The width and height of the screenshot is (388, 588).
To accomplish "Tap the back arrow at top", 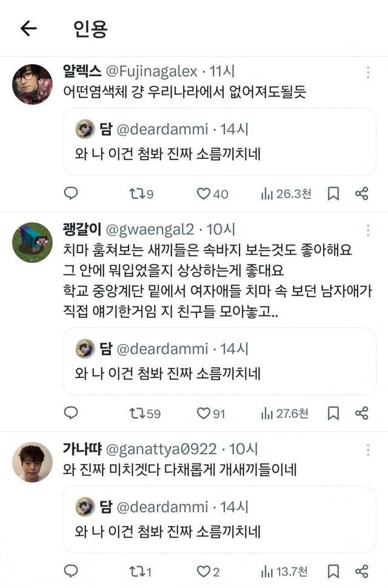I will [28, 29].
